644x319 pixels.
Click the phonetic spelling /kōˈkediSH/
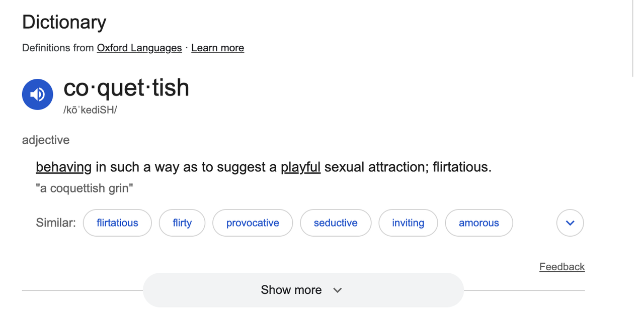point(90,110)
